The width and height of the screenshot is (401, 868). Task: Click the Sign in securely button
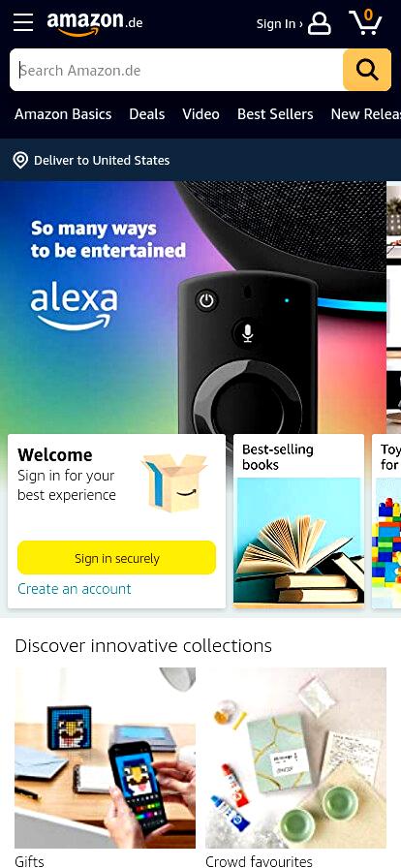(x=117, y=558)
